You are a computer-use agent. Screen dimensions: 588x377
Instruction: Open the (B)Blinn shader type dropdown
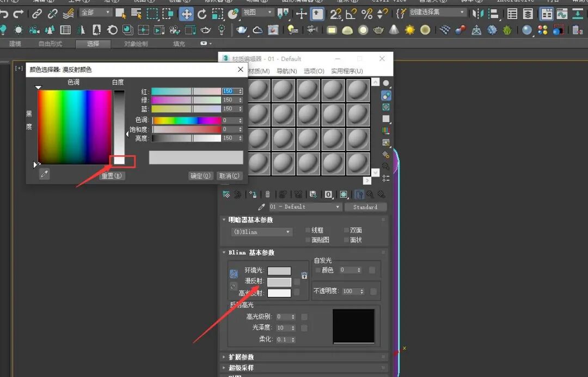pos(261,232)
